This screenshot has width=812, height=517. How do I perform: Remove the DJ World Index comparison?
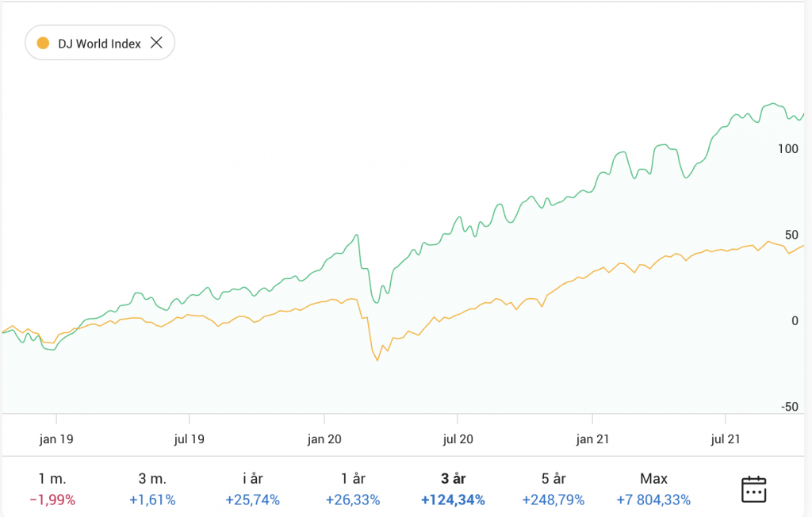click(156, 43)
